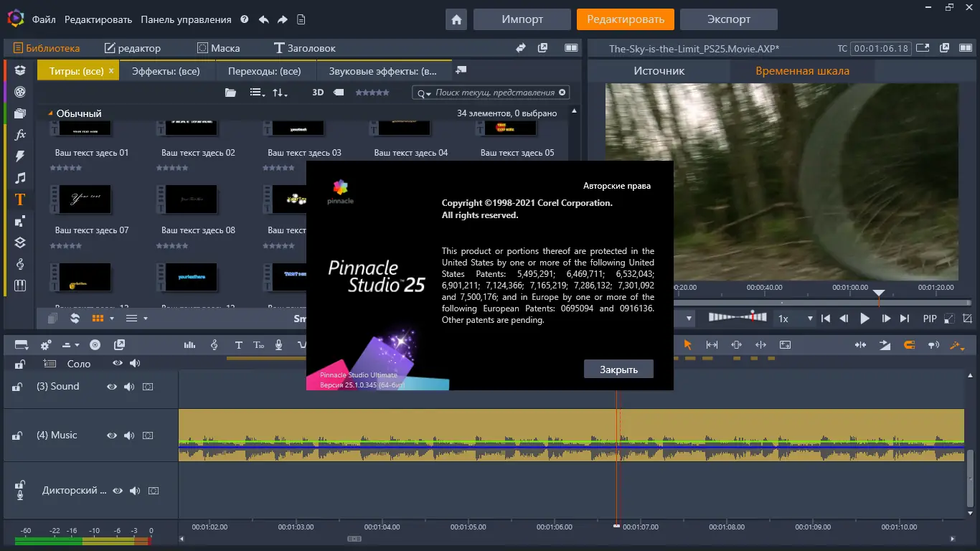Open the ScoreFitter music creation tool
The width and height of the screenshot is (980, 551).
point(215,345)
